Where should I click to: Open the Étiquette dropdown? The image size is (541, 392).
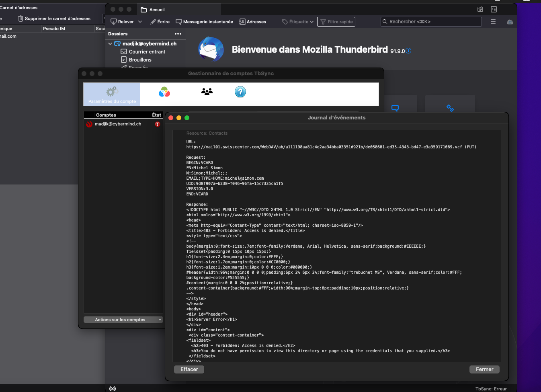(x=298, y=22)
